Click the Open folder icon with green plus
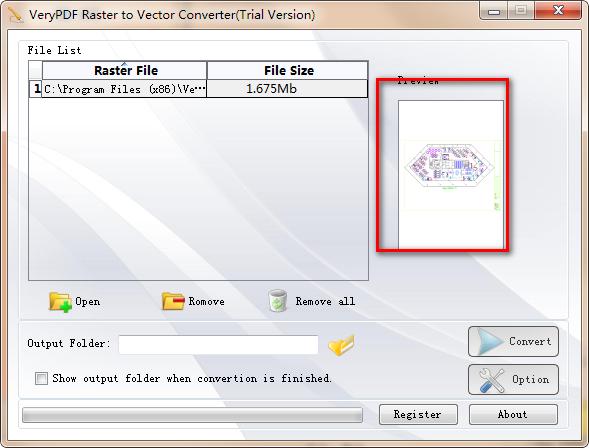This screenshot has height=448, width=589. click(x=60, y=302)
